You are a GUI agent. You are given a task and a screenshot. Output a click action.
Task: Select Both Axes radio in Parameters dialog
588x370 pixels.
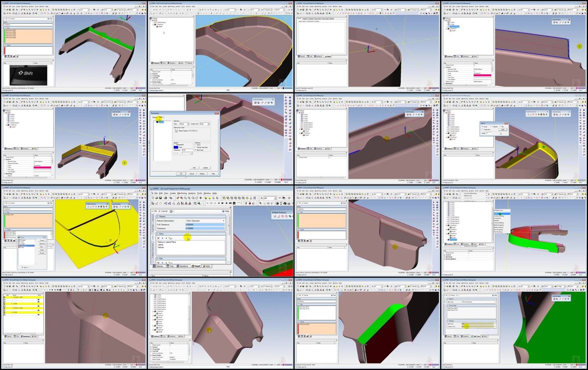click(196, 150)
